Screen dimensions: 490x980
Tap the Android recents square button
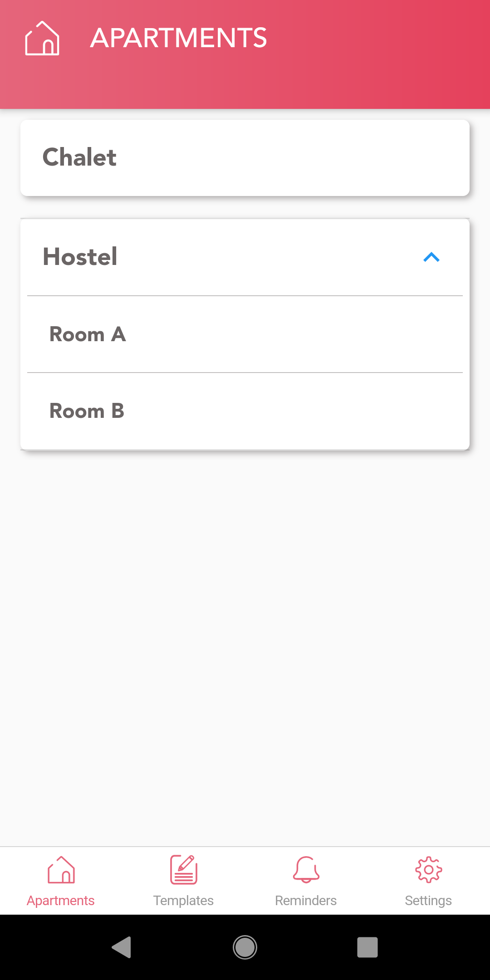coord(367,947)
